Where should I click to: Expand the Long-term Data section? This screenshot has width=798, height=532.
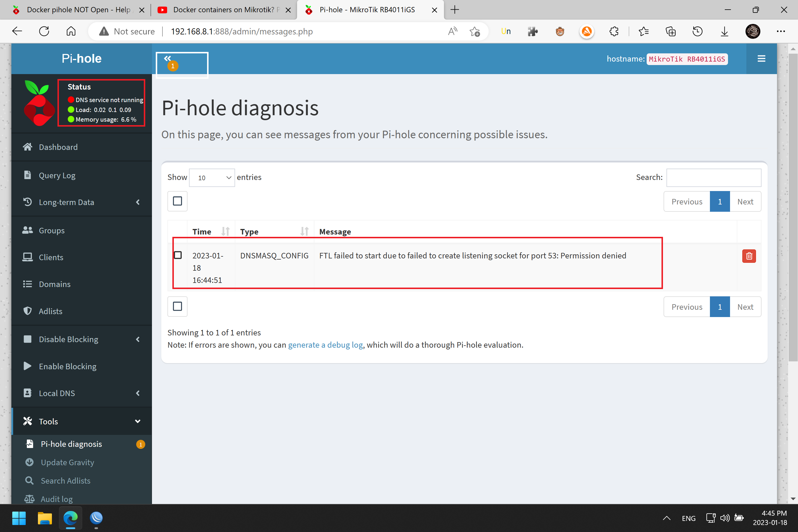(x=138, y=202)
